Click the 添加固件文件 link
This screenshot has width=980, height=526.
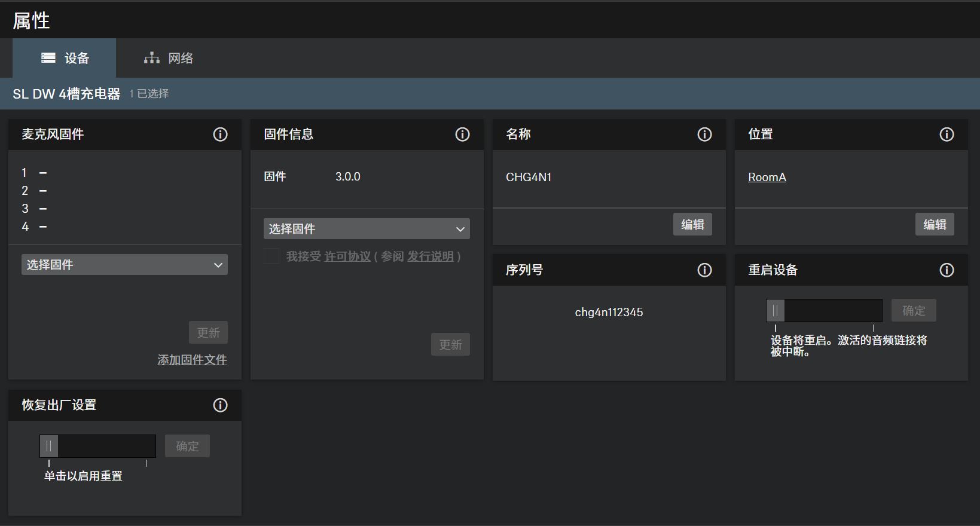coord(192,360)
